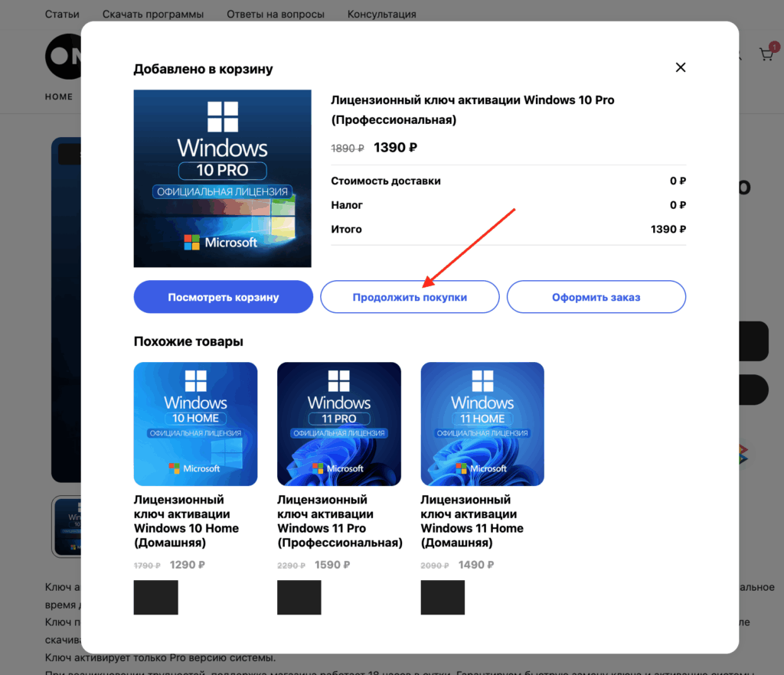Open the shopping cart icon in header

tap(766, 54)
